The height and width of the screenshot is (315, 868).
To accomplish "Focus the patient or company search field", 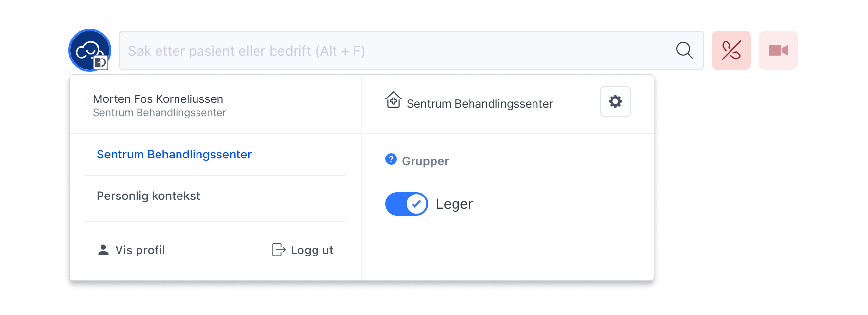I will [411, 50].
